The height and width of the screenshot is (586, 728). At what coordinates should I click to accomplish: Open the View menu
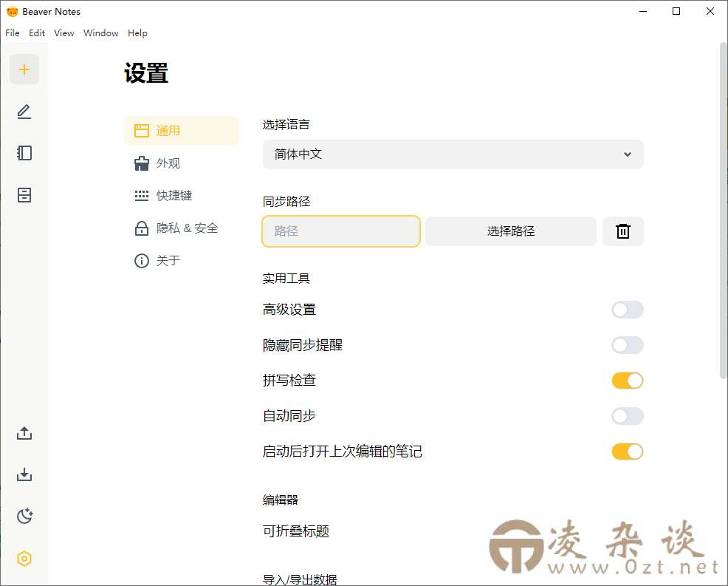(x=63, y=33)
